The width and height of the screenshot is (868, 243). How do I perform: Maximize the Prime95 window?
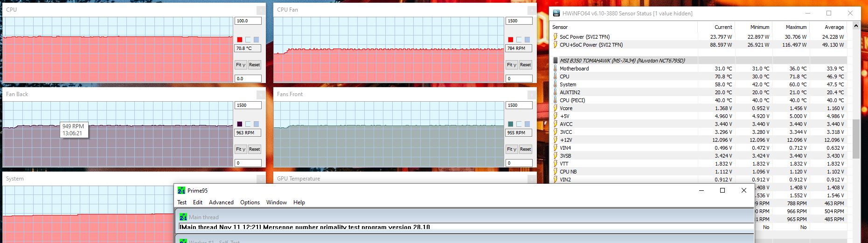(722, 190)
